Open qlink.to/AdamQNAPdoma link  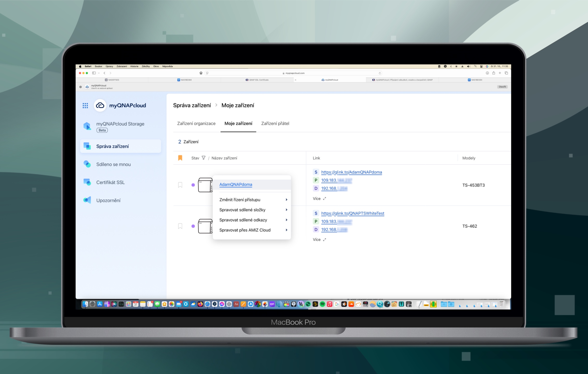(351, 172)
